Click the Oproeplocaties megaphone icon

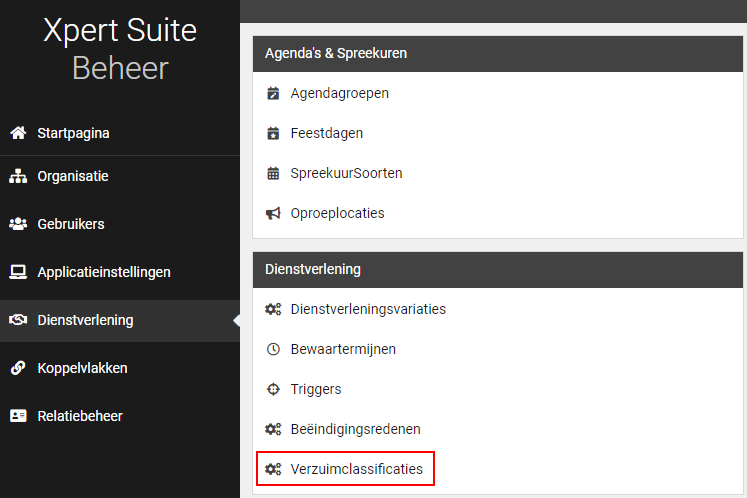tap(273, 213)
